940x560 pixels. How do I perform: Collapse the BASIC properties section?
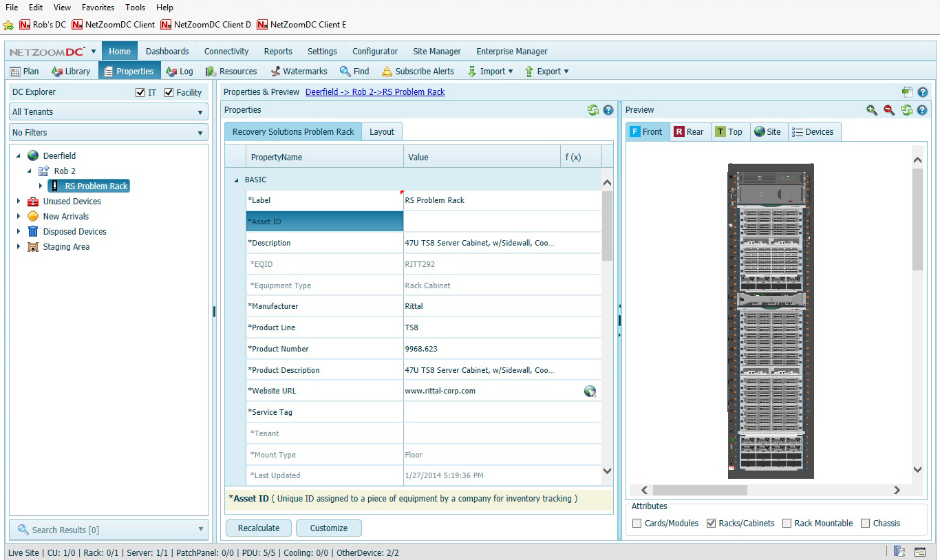point(236,179)
